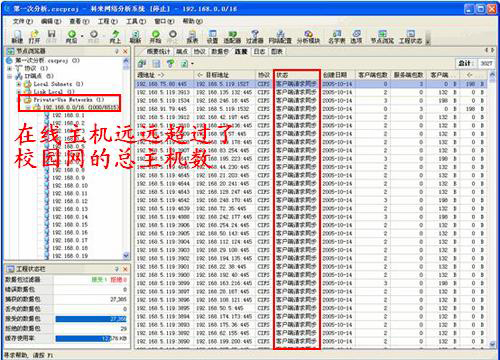Click the 新建 (new project) toolbar icon
500x360 pixels.
(17, 37)
